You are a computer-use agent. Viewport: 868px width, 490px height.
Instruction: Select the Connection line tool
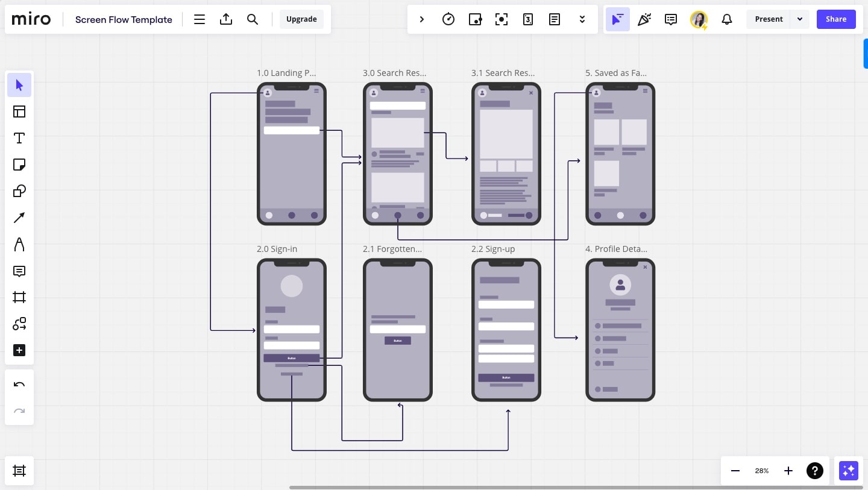point(19,218)
